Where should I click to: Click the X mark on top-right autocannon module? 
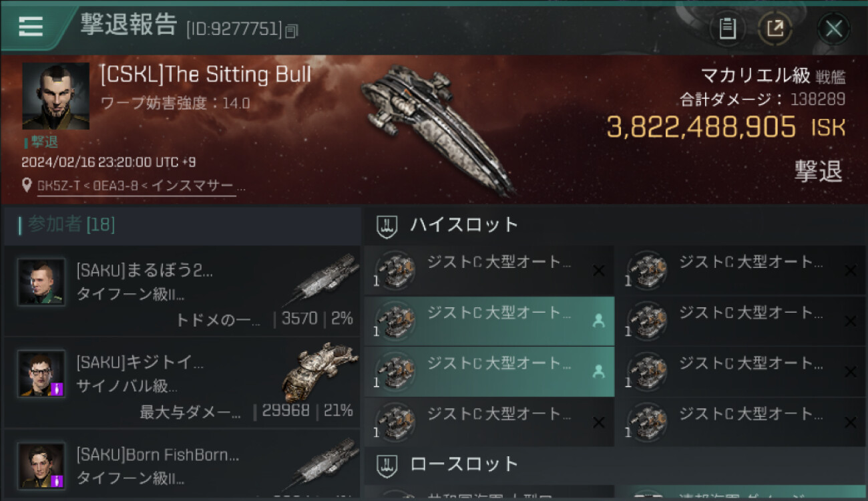[x=850, y=271]
